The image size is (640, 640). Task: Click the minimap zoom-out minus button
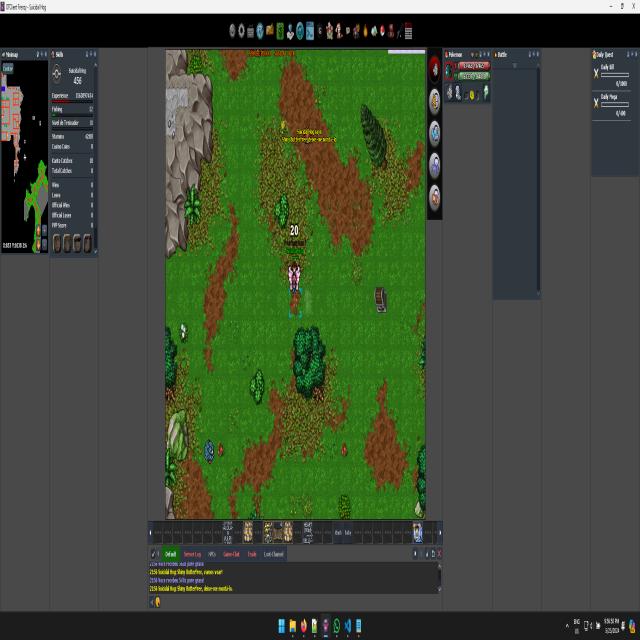coord(44,244)
